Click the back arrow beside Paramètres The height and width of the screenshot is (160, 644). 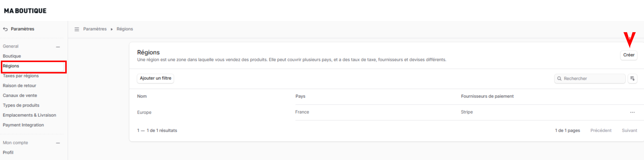pos(5,29)
